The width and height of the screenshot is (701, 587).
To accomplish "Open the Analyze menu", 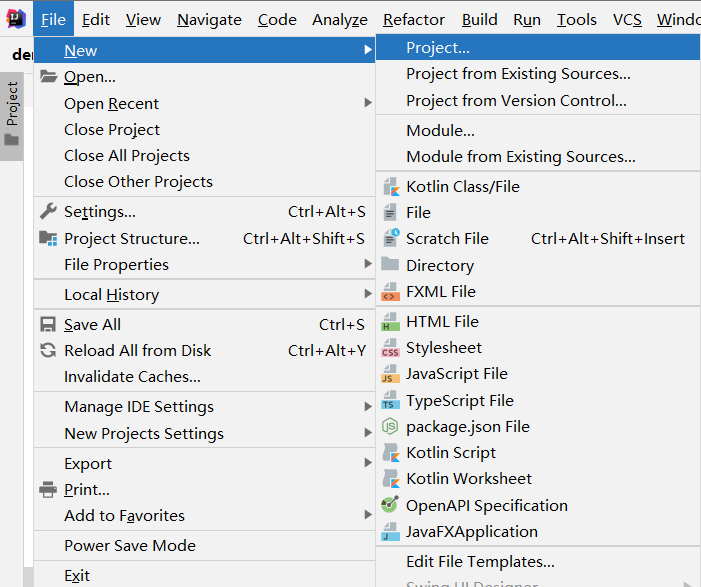I will 340,19.
